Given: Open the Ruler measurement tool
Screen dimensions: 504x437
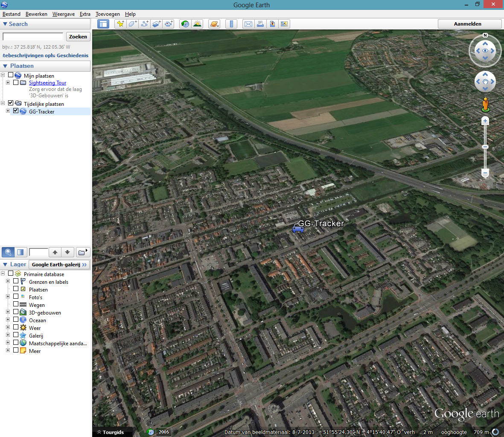Looking at the screenshot, I should [x=231, y=24].
